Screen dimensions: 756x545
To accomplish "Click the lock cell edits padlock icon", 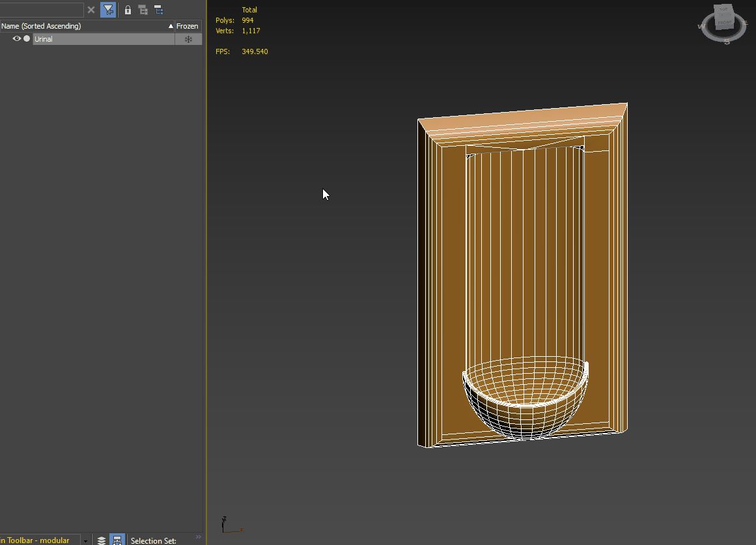I will coord(128,10).
